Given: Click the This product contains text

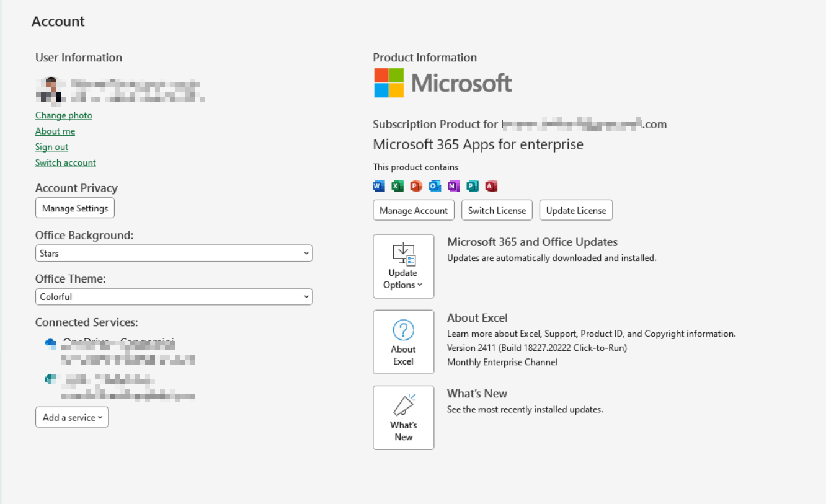Looking at the screenshot, I should pos(415,167).
